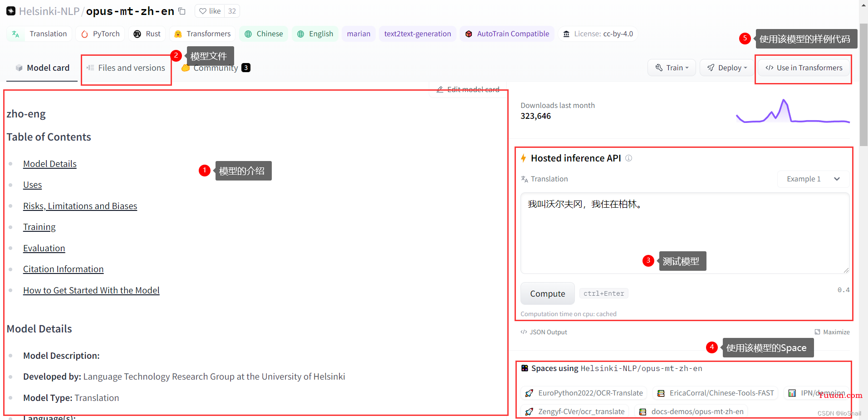Open docs-demos/opus-mt-zh-en space
Screen dimensions: 868x420
(691, 411)
